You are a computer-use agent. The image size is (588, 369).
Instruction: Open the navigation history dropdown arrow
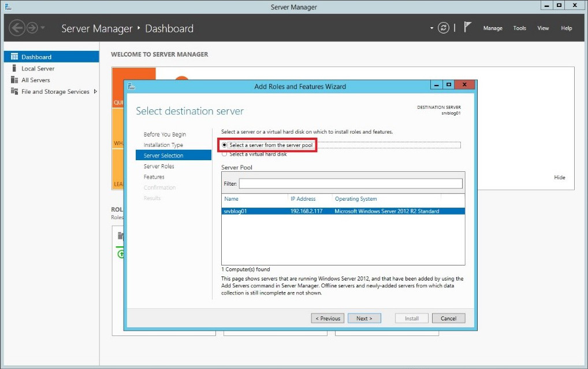coord(42,28)
